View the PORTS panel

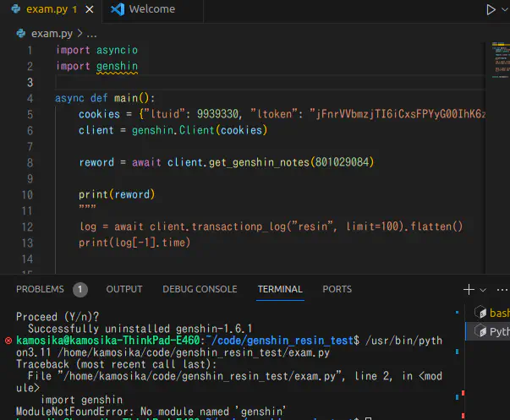coord(337,289)
